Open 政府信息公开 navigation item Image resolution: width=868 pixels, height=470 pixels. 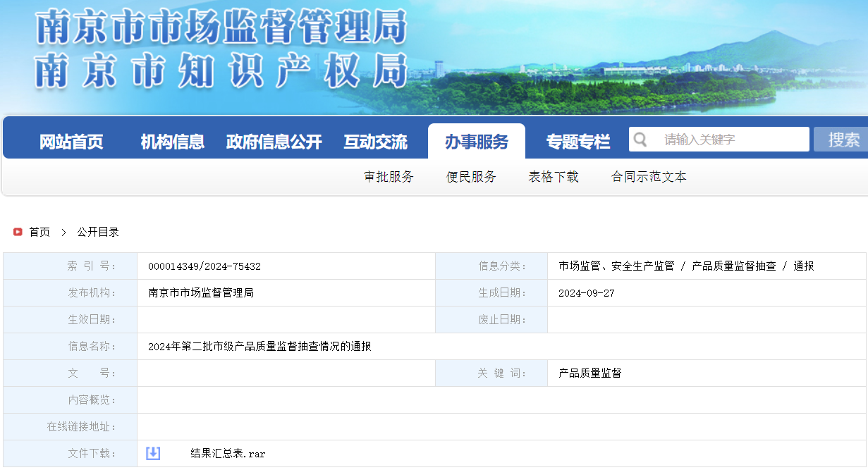pos(274,142)
